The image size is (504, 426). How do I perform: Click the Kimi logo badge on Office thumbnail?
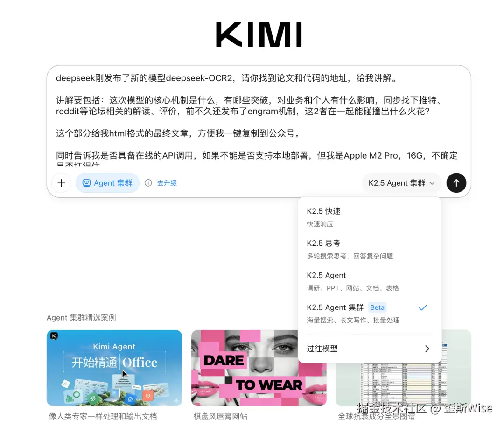pos(54,336)
